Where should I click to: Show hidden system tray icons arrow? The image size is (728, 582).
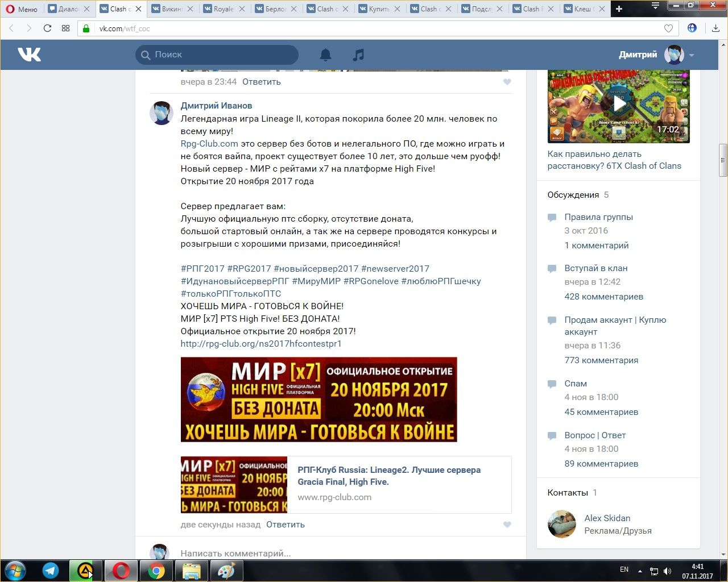pos(640,571)
